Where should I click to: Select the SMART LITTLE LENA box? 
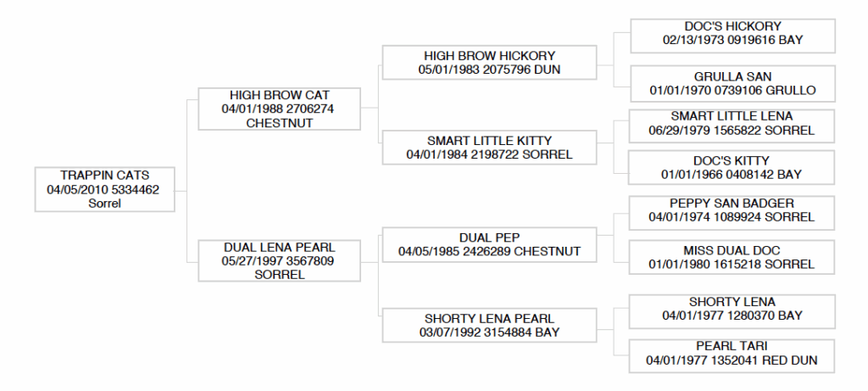(x=732, y=123)
